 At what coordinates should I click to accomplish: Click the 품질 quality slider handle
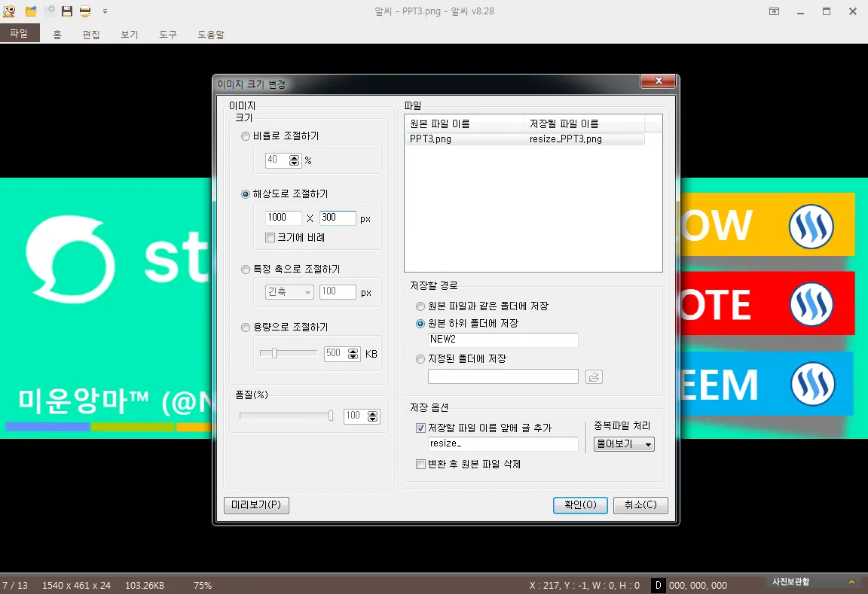pyautogui.click(x=330, y=416)
